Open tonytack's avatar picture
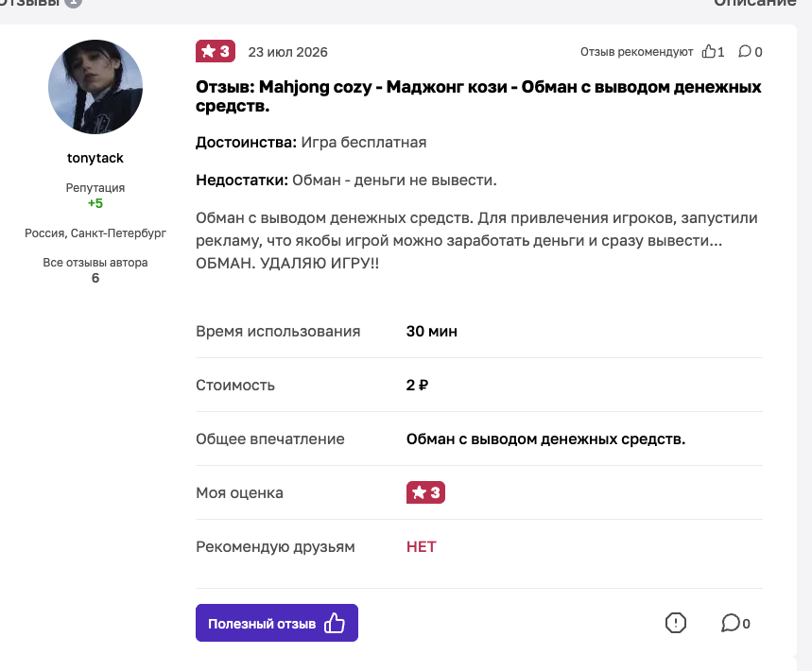The width and height of the screenshot is (812, 671). [x=95, y=87]
